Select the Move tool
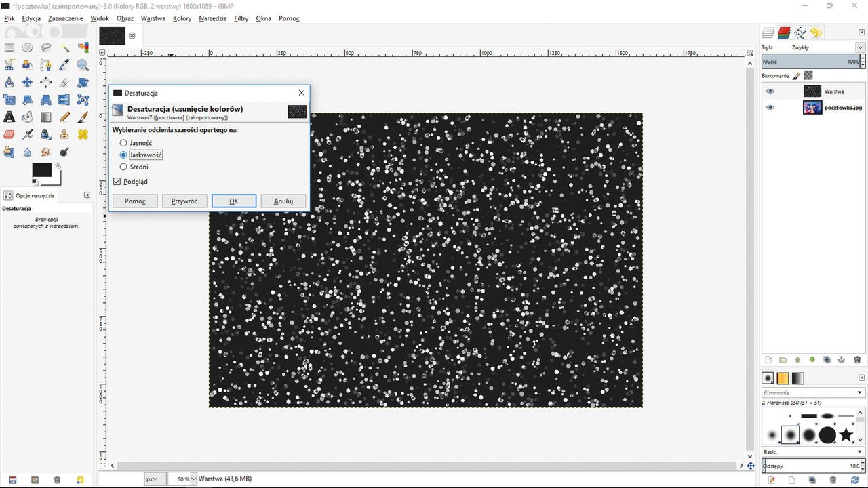The width and height of the screenshot is (868, 488). (x=28, y=83)
